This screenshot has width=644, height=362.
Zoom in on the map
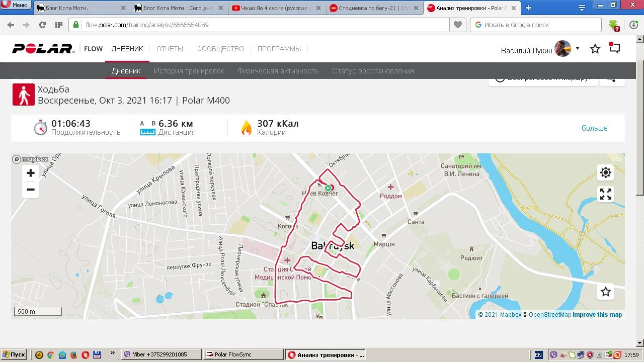[x=31, y=173]
